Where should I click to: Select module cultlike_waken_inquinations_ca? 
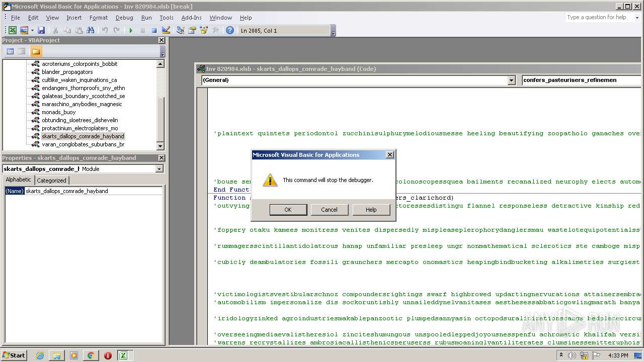coord(79,80)
